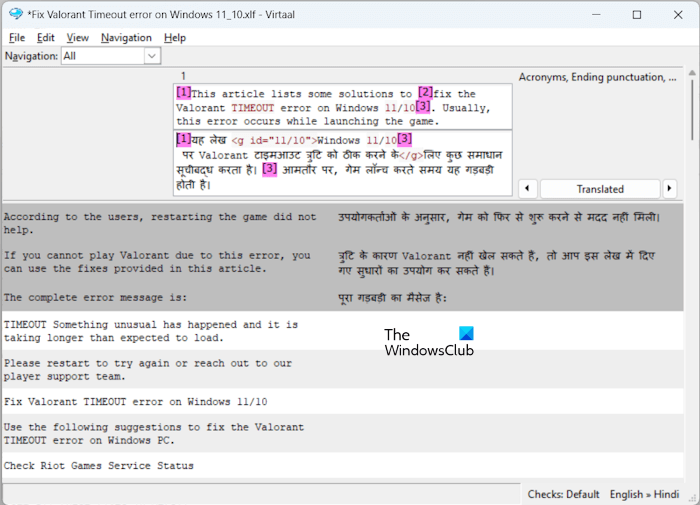Click into the Hindi translation text field
This screenshot has height=505, width=700.
pos(342,163)
